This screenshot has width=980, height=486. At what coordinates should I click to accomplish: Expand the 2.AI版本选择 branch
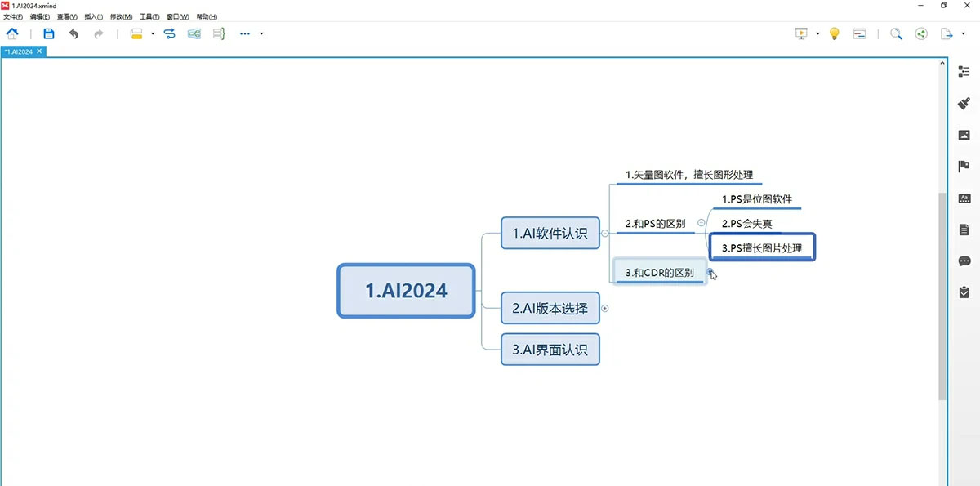click(x=605, y=309)
